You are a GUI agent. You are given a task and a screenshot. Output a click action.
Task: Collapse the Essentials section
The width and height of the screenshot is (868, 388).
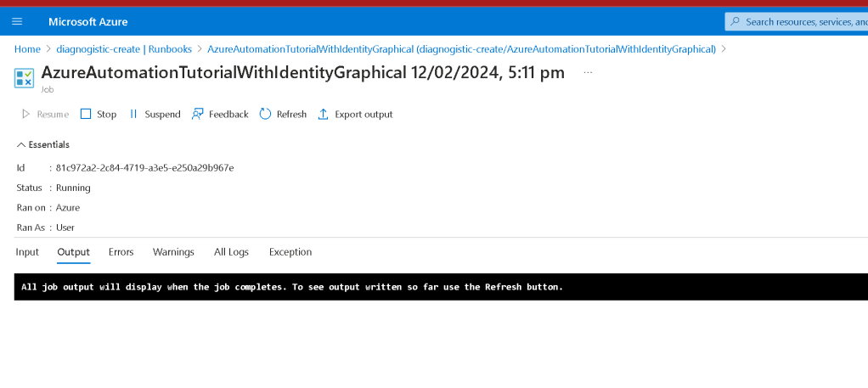tap(43, 144)
